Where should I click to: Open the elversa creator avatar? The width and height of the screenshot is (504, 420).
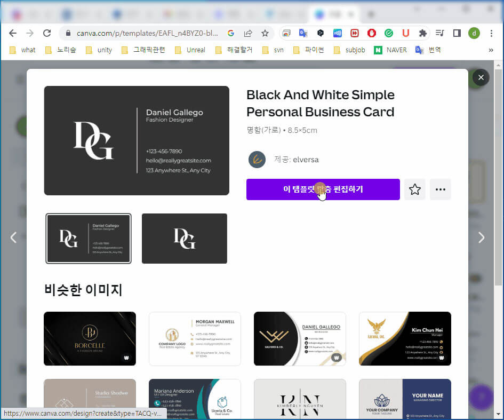(257, 160)
